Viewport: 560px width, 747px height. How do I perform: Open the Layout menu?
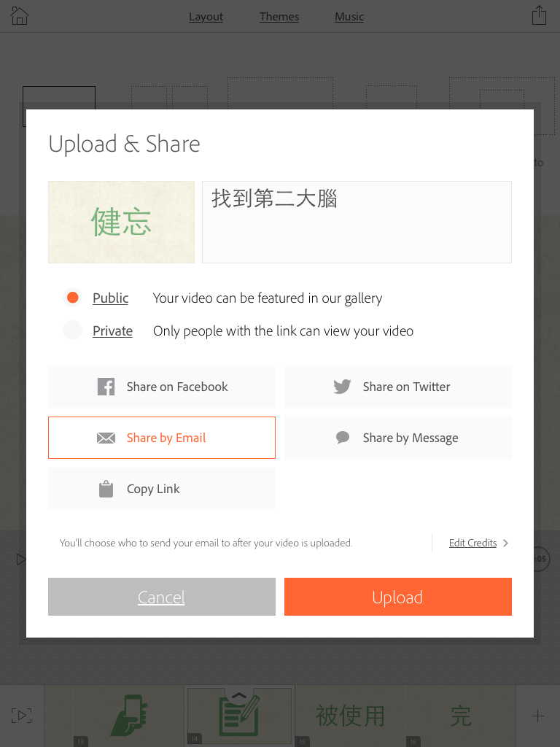click(206, 17)
